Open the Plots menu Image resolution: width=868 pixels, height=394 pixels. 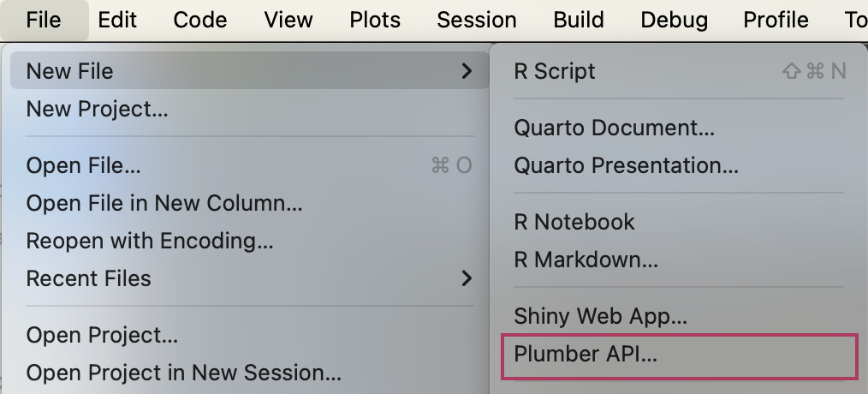(x=375, y=20)
